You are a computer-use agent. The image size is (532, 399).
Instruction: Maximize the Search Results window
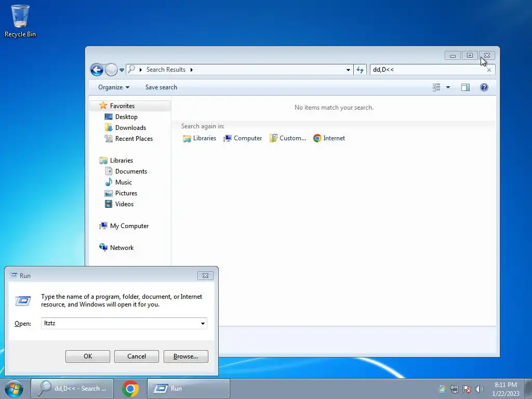[x=470, y=55]
